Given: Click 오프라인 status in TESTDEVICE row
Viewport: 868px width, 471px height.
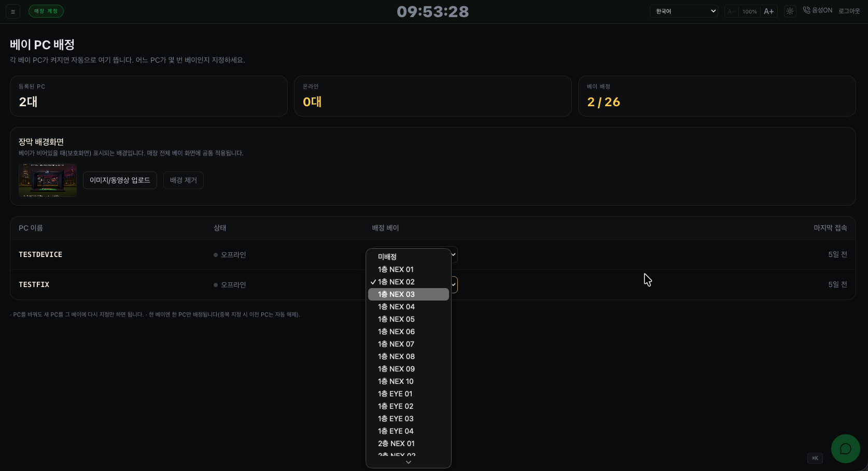Looking at the screenshot, I should coord(230,255).
